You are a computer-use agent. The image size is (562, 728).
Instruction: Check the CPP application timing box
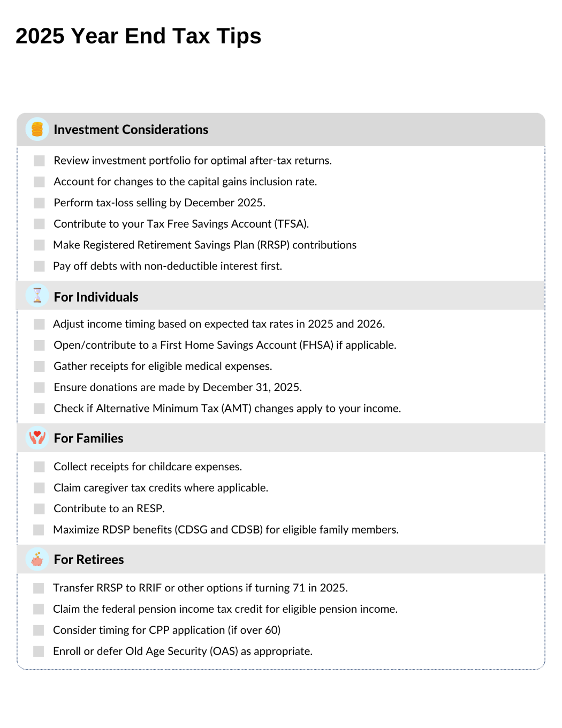pos(39,630)
